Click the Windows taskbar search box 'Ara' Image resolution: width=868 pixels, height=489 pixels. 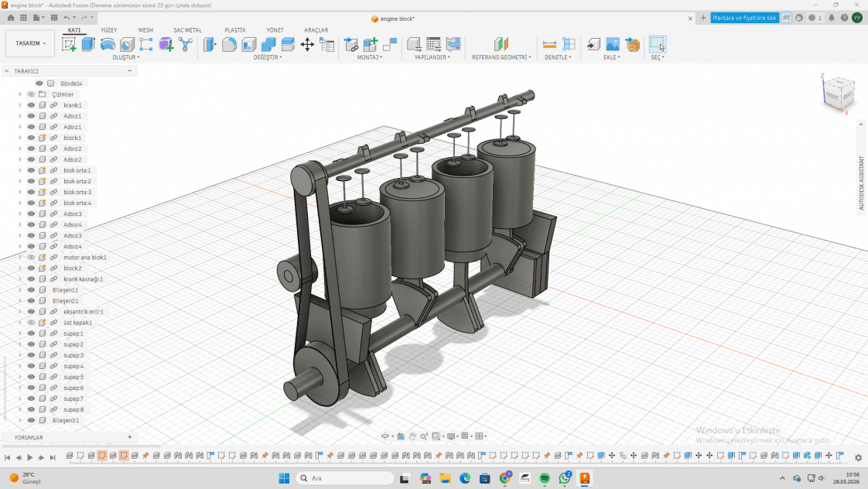pyautogui.click(x=344, y=478)
